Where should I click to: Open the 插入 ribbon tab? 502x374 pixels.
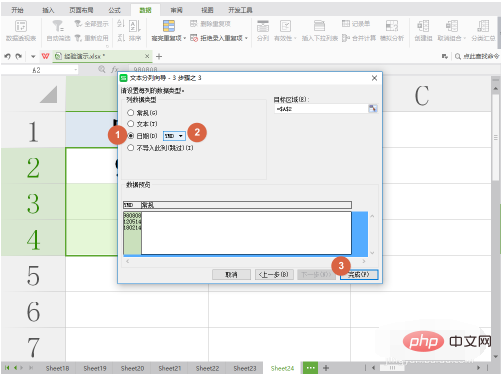pyautogui.click(x=48, y=10)
